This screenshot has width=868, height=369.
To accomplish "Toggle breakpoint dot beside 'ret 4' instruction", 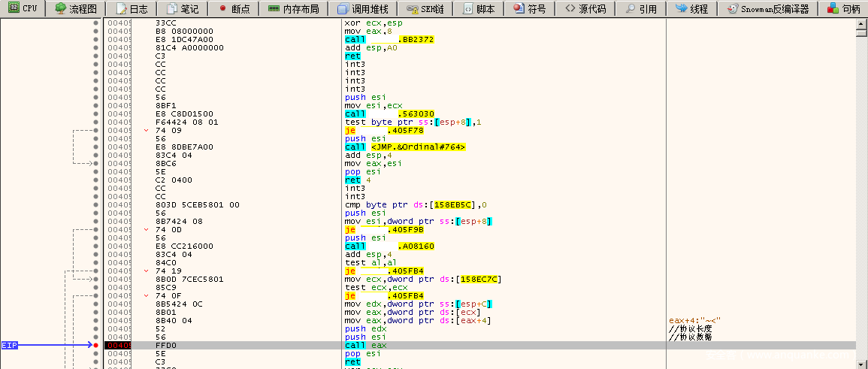I will [x=95, y=180].
